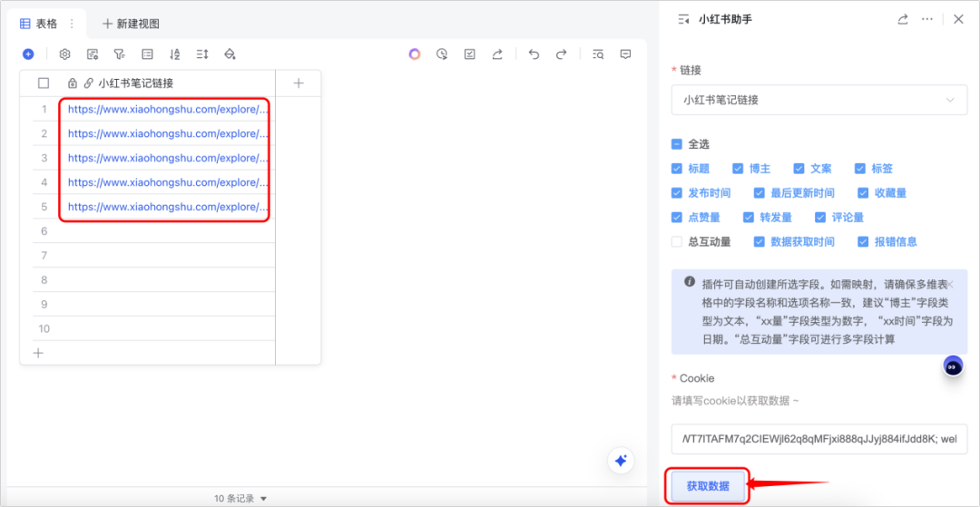Uncheck the 发布时间 checkbox
980x507 pixels.
point(676,193)
